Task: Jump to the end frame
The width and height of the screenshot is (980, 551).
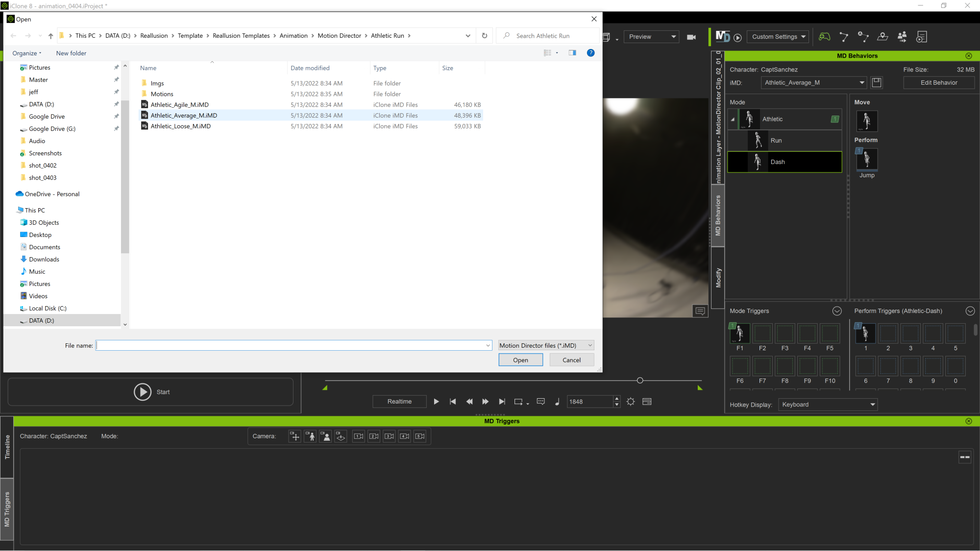Action: coord(502,402)
